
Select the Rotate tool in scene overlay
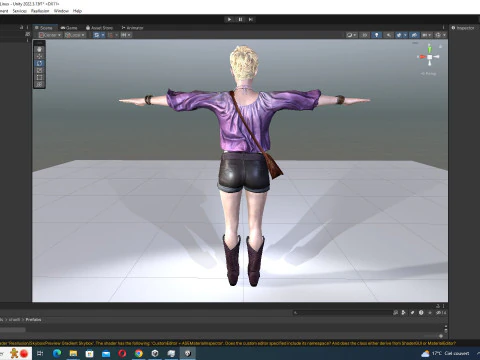pyautogui.click(x=39, y=63)
